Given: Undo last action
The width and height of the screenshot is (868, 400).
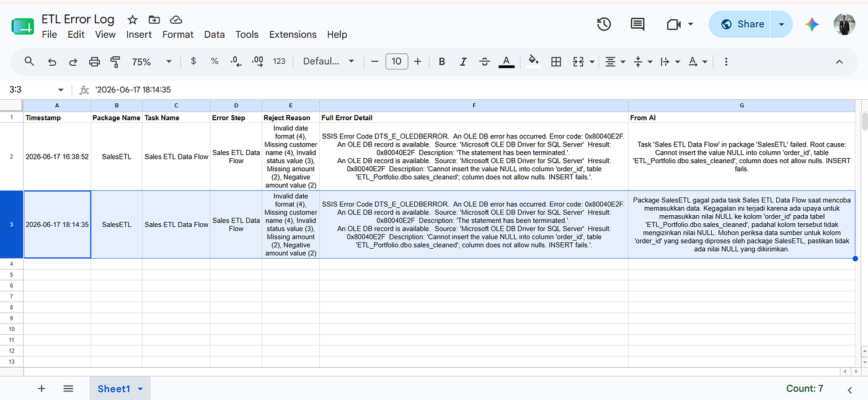Looking at the screenshot, I should (52, 61).
